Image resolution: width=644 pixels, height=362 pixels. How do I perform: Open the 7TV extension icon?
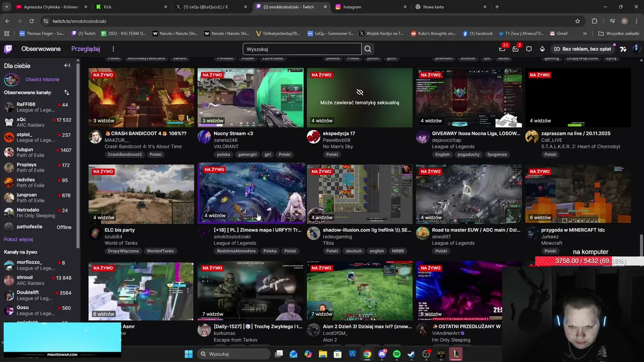623,49
